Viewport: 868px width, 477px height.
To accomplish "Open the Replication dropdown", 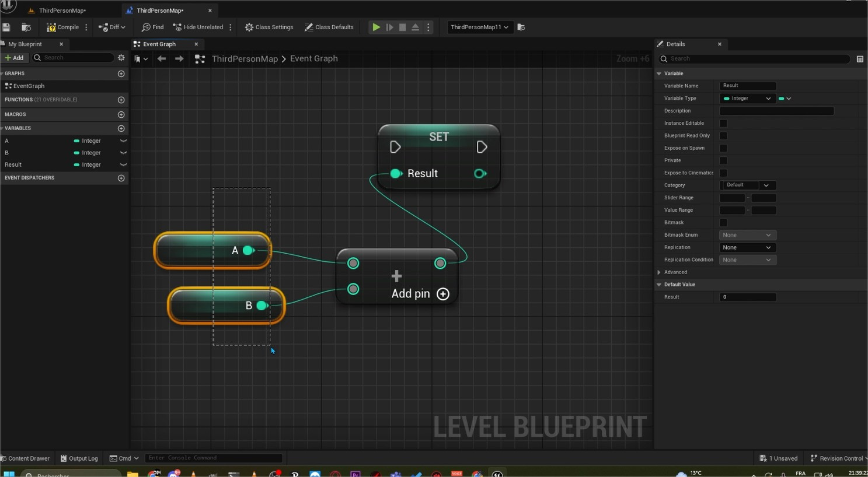I will click(747, 248).
